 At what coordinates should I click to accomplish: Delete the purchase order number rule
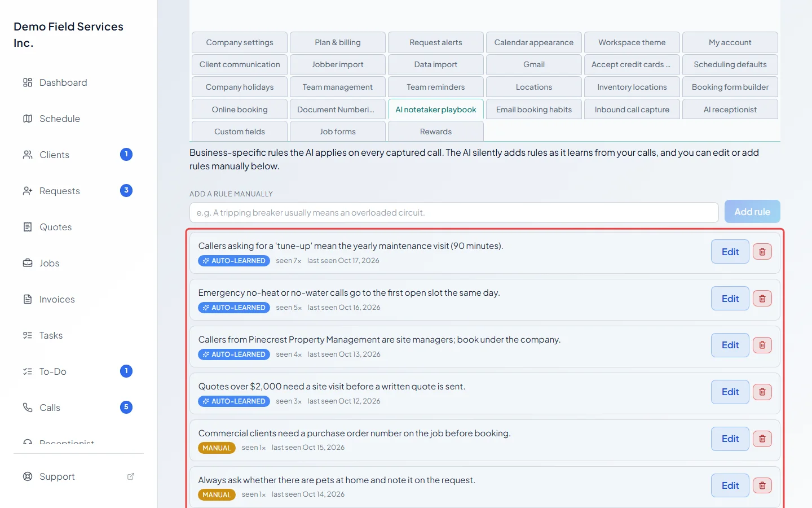click(x=762, y=439)
